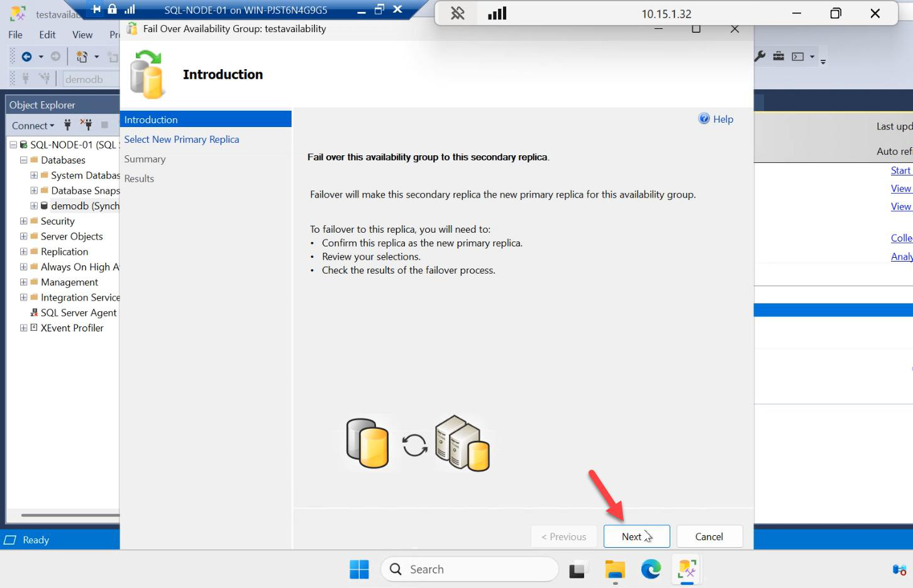Image resolution: width=913 pixels, height=588 pixels.
Task: Click the blue help question-mark icon
Action: [x=704, y=118]
